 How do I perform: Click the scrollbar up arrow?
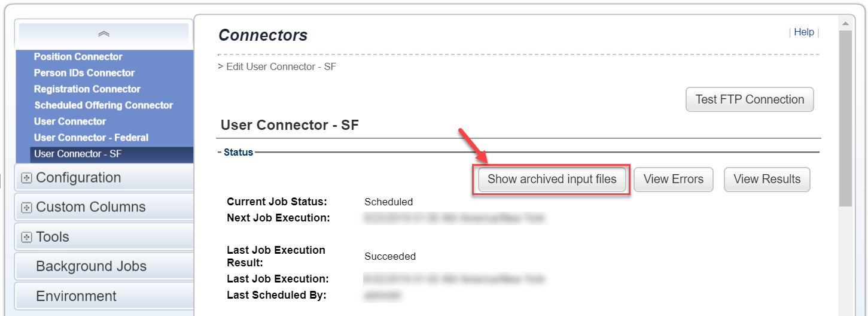[x=845, y=24]
